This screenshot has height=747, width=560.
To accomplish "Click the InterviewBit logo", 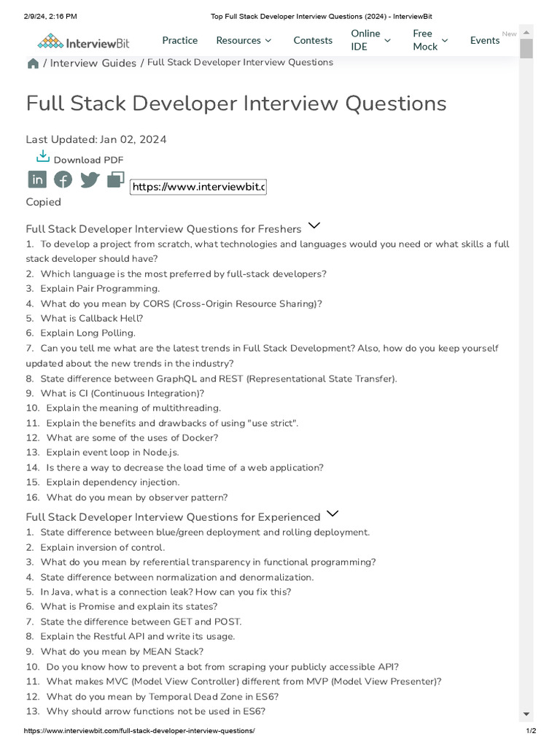I will 83,41.
